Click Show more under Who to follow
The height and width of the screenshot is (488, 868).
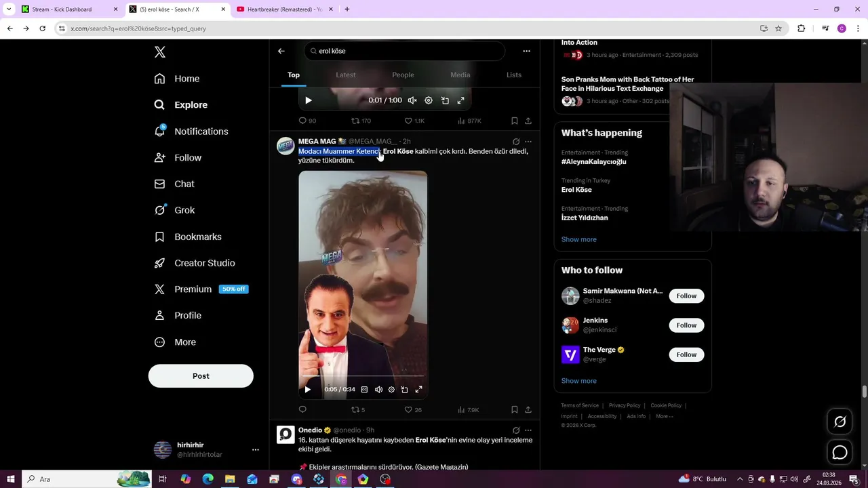[579, 381]
